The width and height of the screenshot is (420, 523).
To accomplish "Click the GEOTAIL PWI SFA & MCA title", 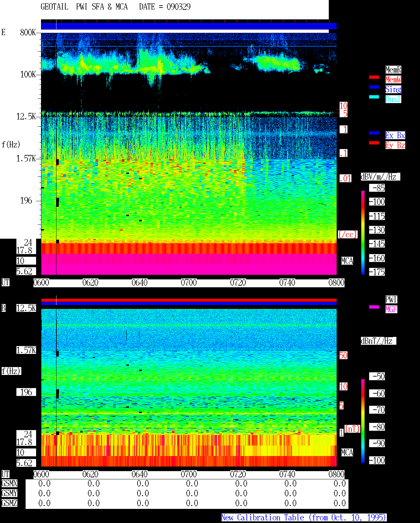I will click(x=84, y=7).
